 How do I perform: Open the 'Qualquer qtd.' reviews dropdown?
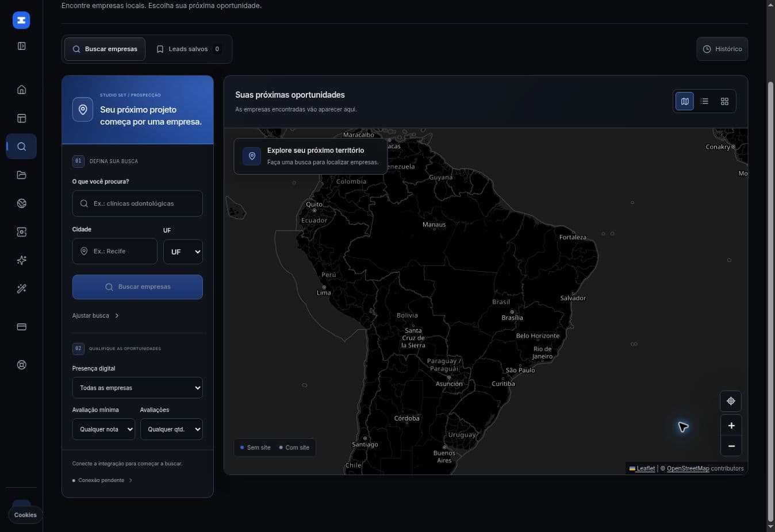pos(171,429)
